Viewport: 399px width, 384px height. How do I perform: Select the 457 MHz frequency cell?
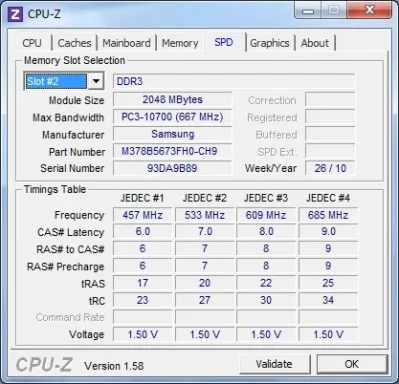(142, 215)
